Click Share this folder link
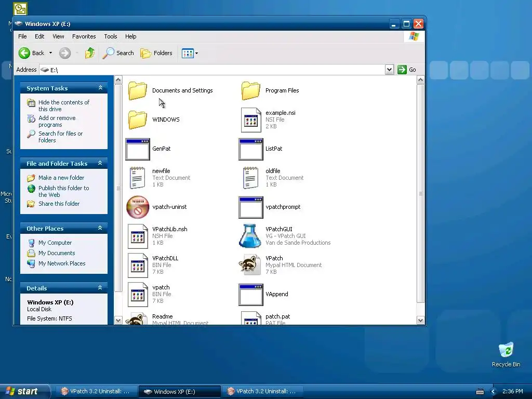 (59, 204)
